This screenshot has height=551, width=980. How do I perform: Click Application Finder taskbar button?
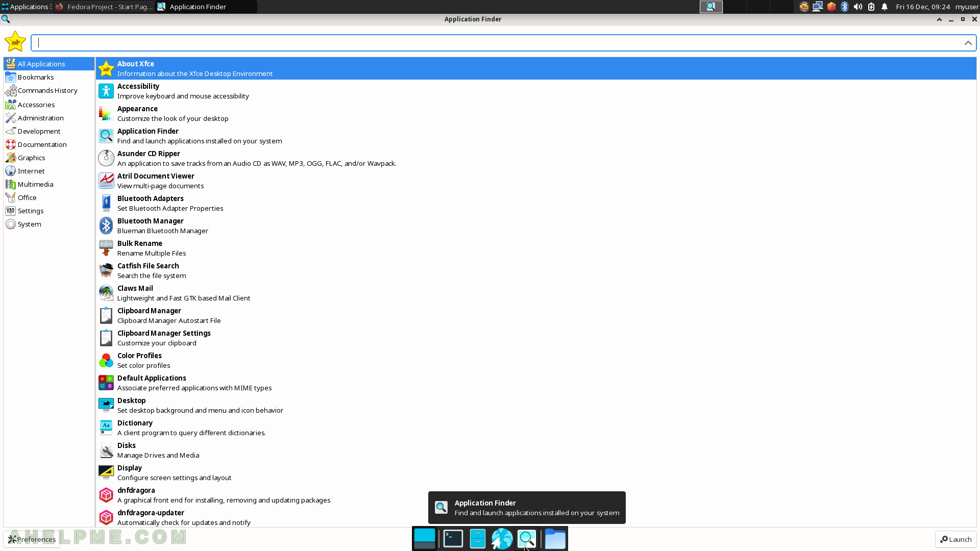[206, 7]
